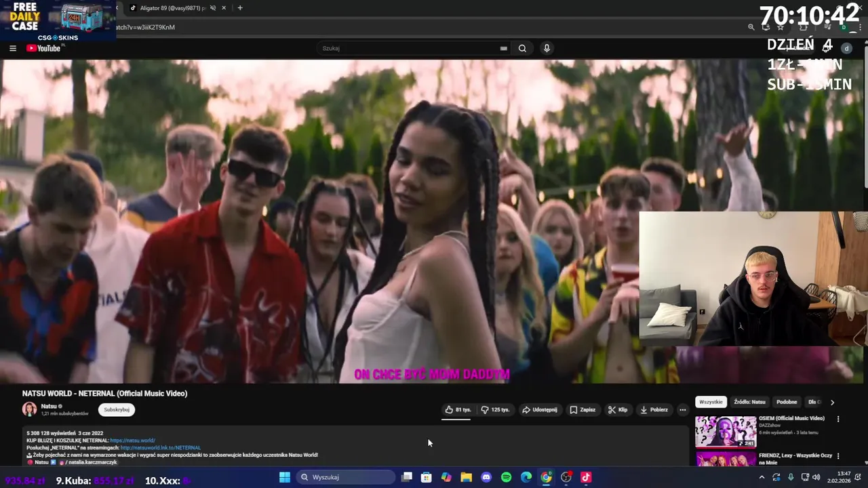This screenshot has width=868, height=488.
Task: Select the Wszystkie filter chip
Action: click(x=711, y=402)
